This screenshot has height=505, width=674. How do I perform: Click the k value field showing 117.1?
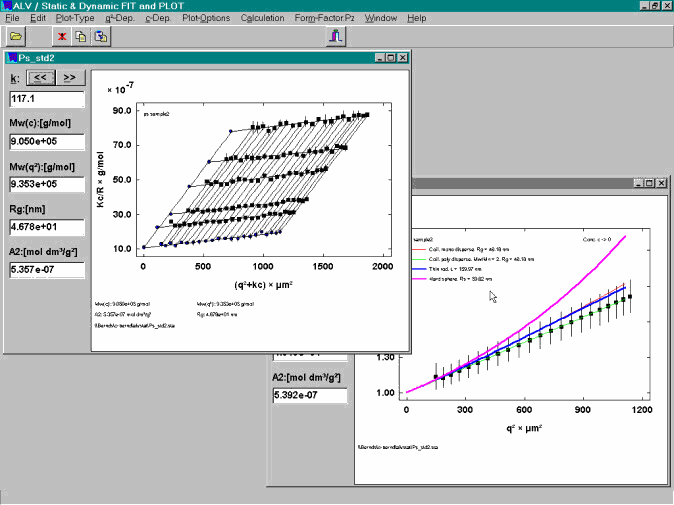46,99
